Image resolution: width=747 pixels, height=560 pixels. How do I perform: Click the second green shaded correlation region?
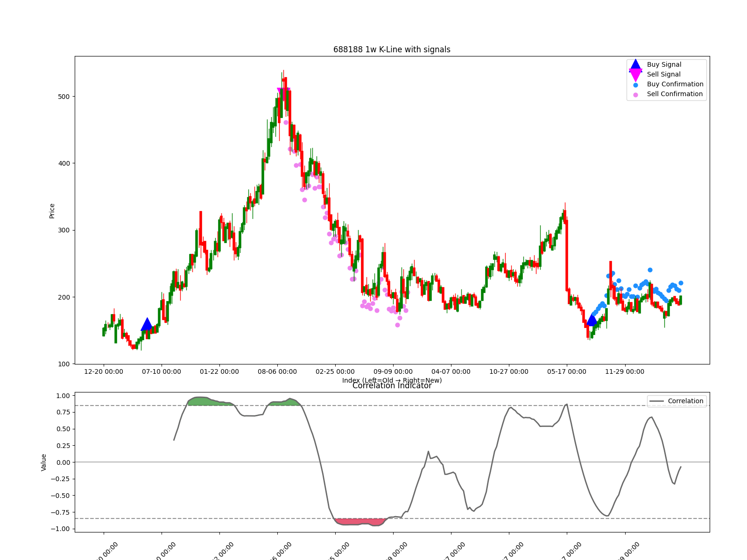coord(284,403)
